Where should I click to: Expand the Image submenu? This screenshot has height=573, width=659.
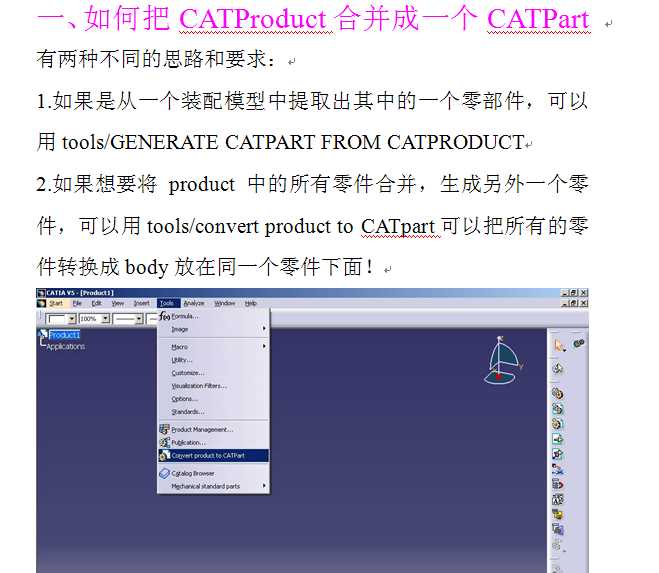(214, 329)
